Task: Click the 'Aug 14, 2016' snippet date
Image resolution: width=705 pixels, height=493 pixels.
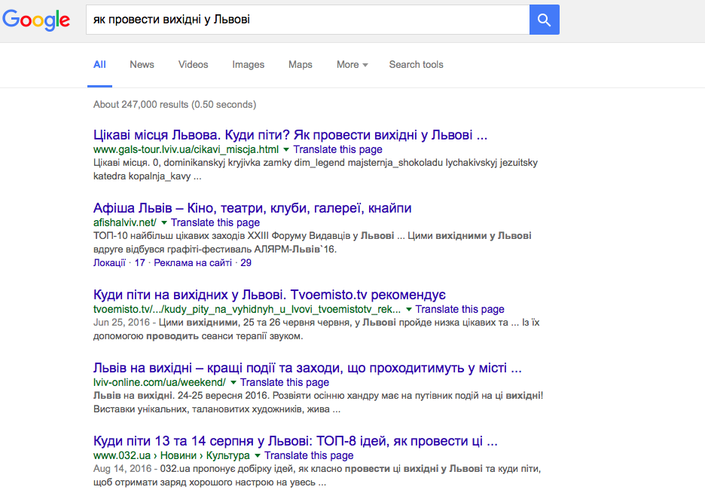Action: tap(122, 469)
